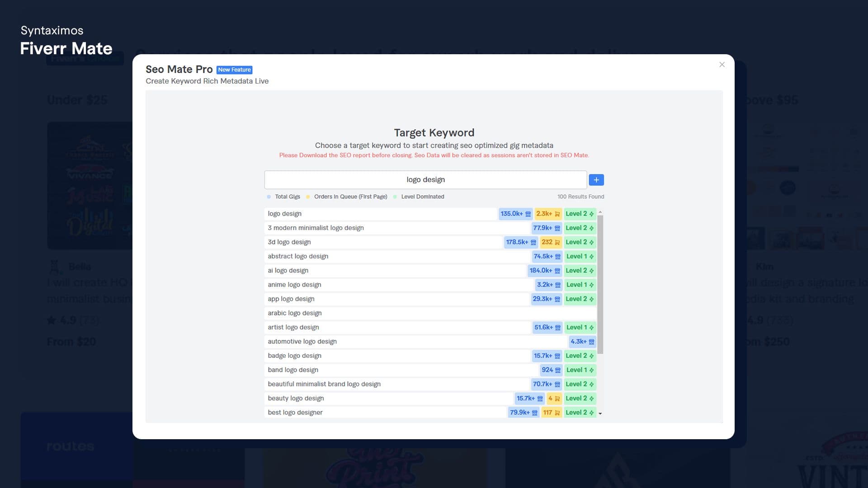
Task: Click the 3.2k+ total gigs badge
Action: tap(549, 285)
